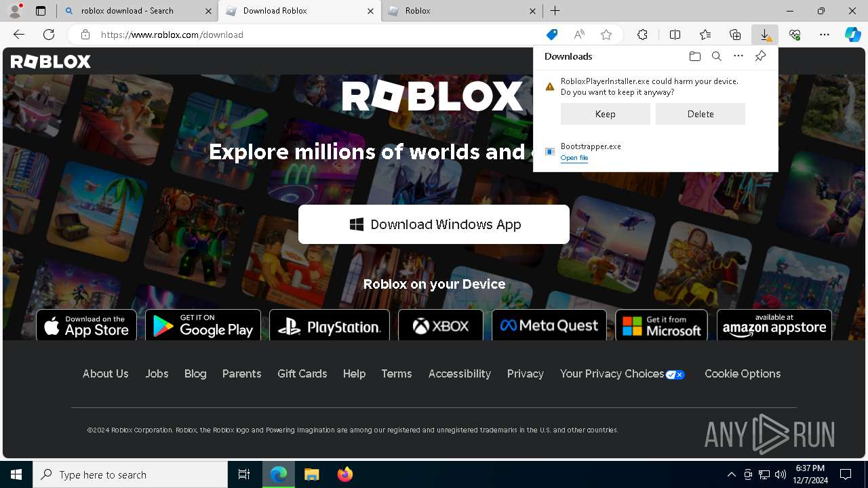Click the Roblox logo in page header
The image size is (868, 488).
[51, 62]
